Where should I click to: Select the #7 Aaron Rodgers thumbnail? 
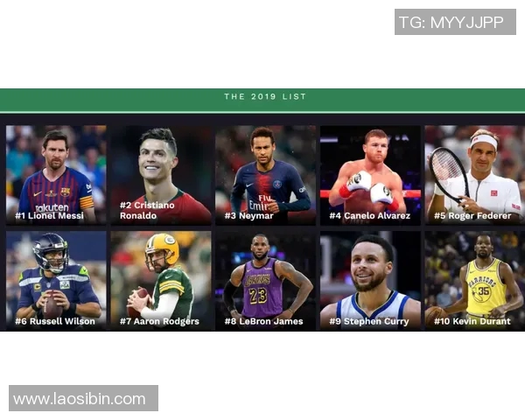(x=161, y=280)
